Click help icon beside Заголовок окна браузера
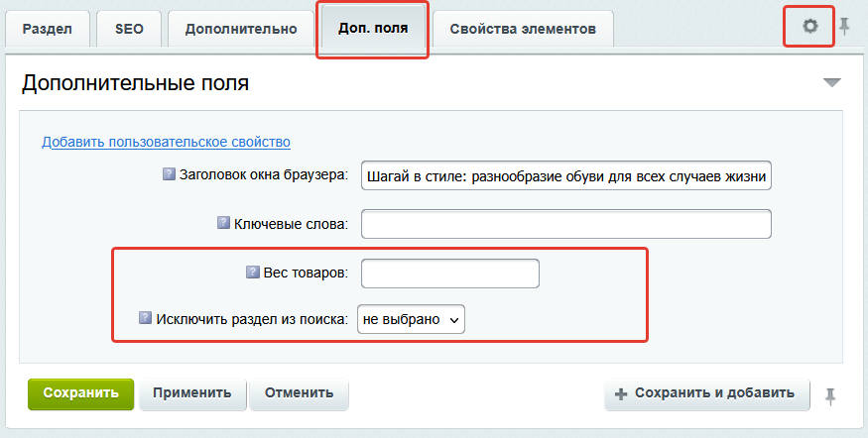This screenshot has width=868, height=438. [169, 174]
